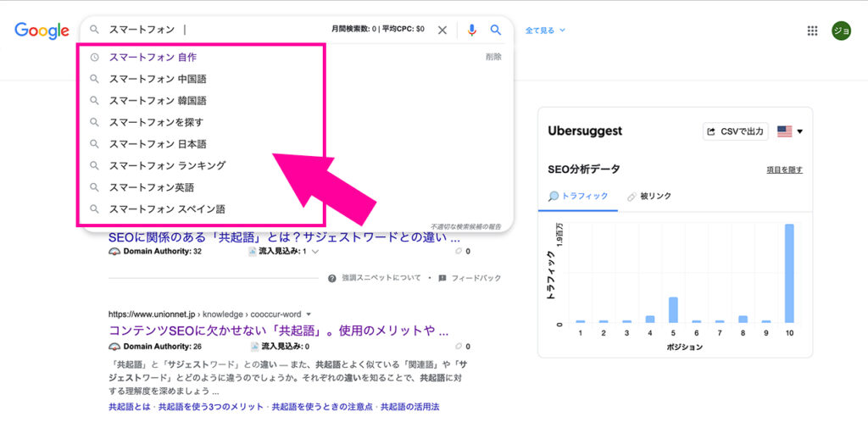The height and width of the screenshot is (428, 868).
Task: Click the SEO分析データ heading
Action: 583,170
